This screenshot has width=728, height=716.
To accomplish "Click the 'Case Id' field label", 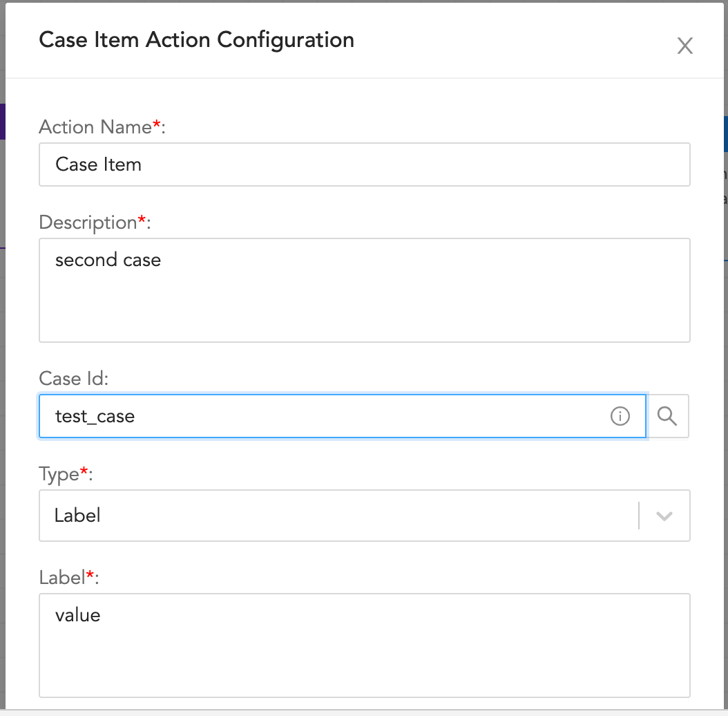I will (74, 379).
